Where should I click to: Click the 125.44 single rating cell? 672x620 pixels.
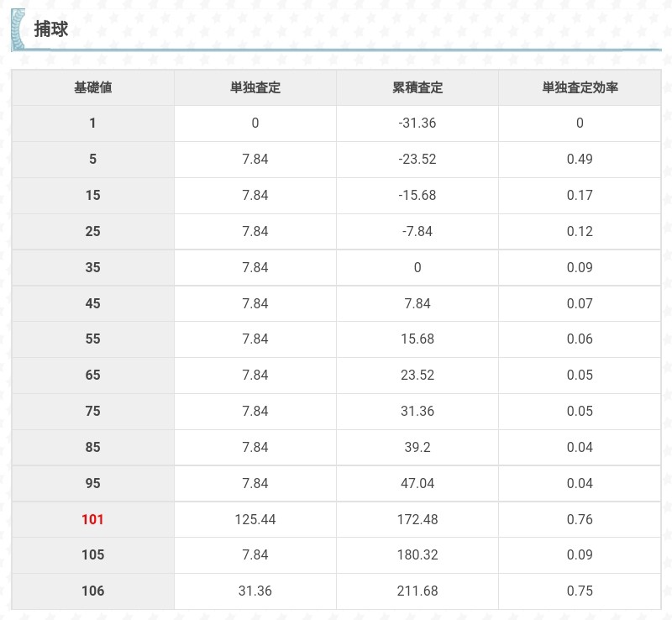(x=255, y=519)
